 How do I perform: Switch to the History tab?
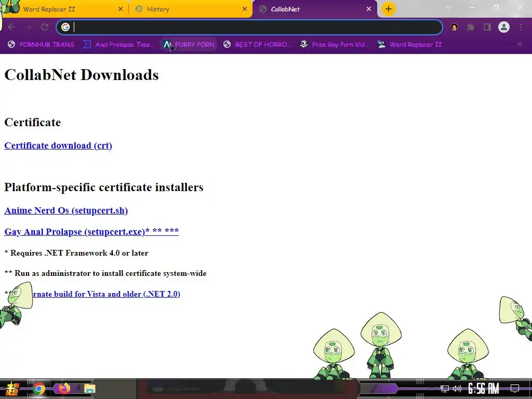tap(190, 9)
